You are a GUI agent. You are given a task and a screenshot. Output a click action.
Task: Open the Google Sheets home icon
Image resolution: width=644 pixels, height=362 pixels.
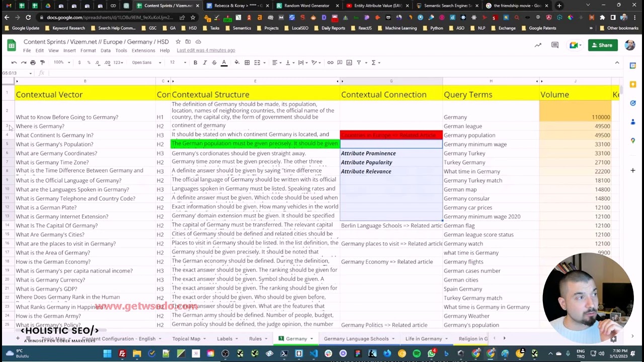click(11, 45)
